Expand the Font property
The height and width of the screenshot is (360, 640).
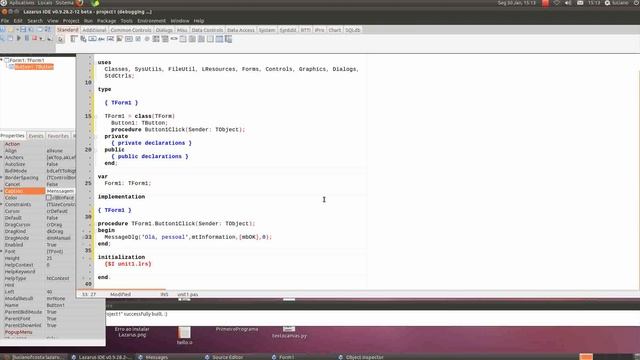[2, 251]
